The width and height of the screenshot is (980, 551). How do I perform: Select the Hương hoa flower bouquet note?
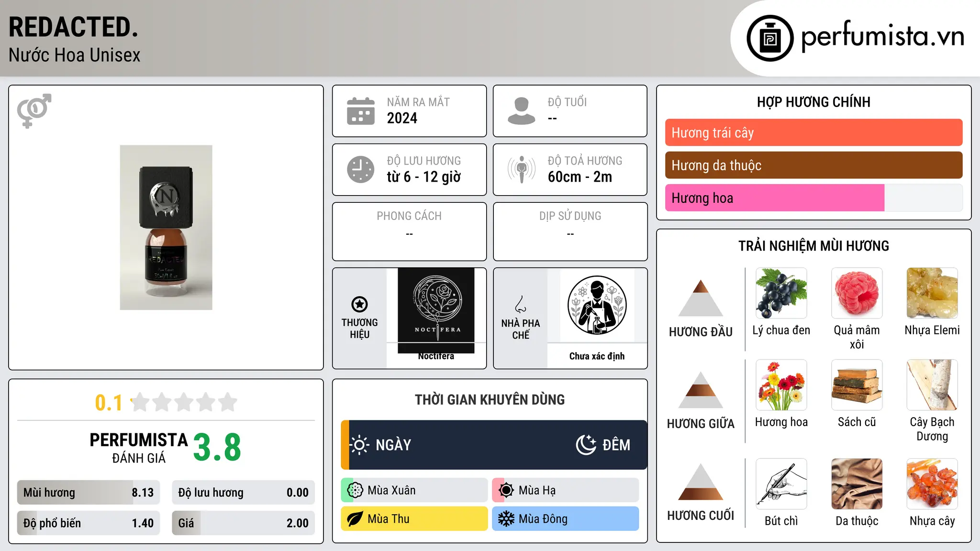click(x=781, y=385)
